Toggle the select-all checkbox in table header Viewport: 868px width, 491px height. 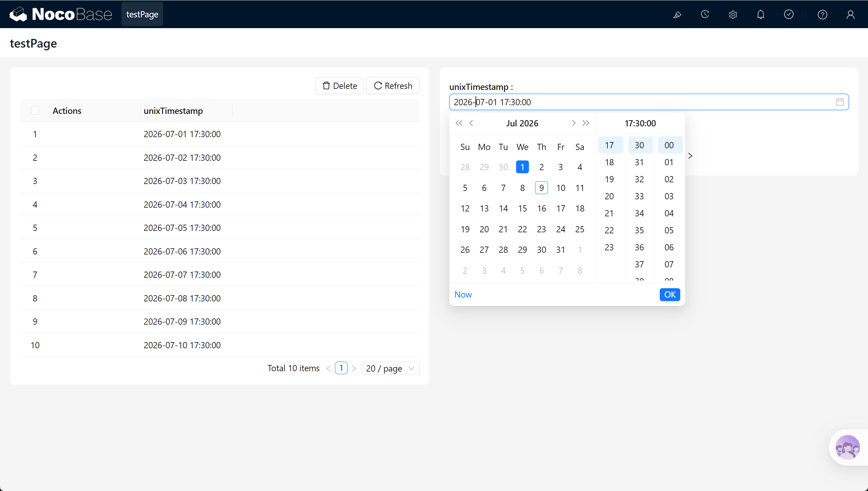[x=35, y=110]
